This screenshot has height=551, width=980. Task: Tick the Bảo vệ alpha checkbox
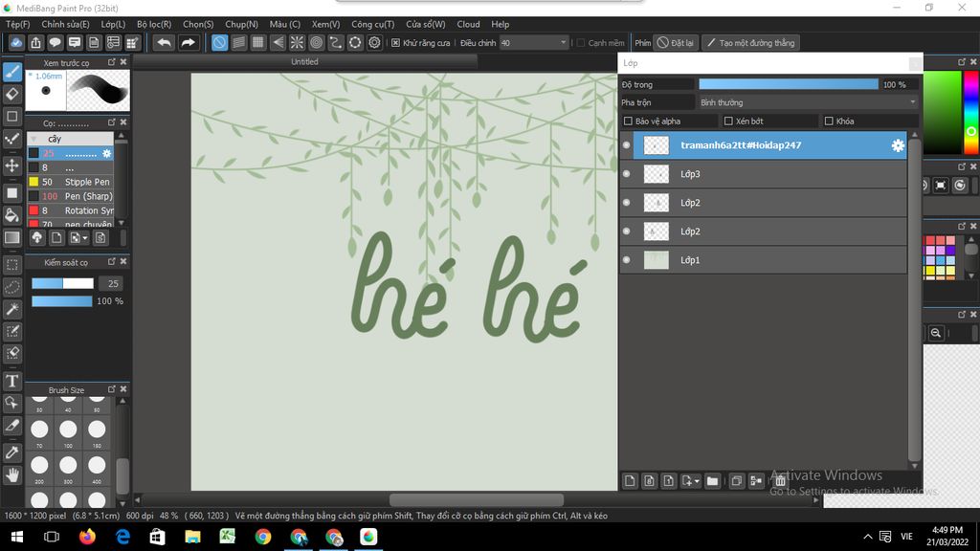628,121
